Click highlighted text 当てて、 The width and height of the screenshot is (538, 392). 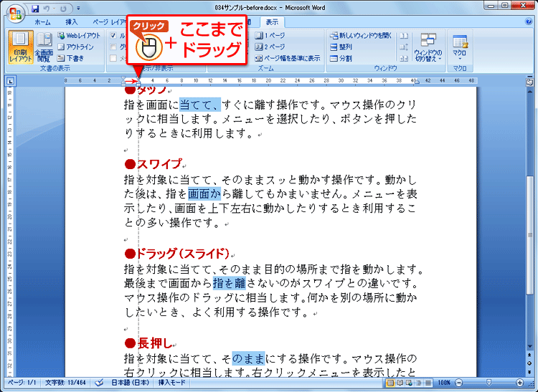(200, 105)
